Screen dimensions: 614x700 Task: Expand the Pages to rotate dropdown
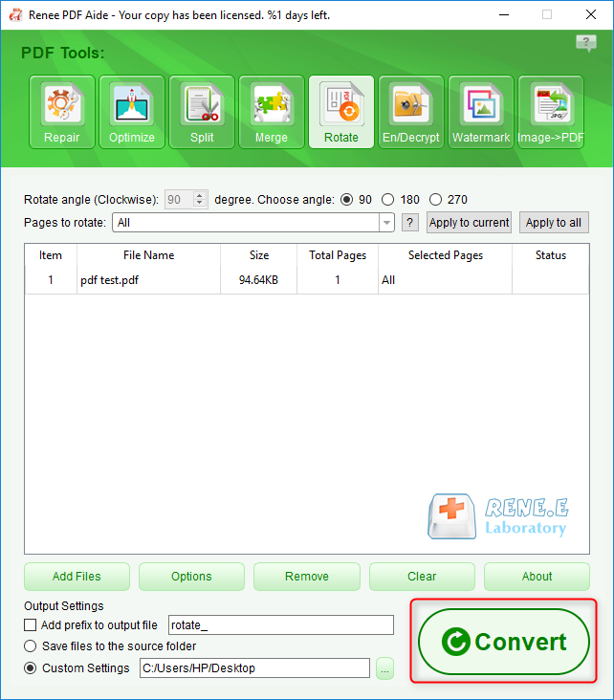coord(386,222)
